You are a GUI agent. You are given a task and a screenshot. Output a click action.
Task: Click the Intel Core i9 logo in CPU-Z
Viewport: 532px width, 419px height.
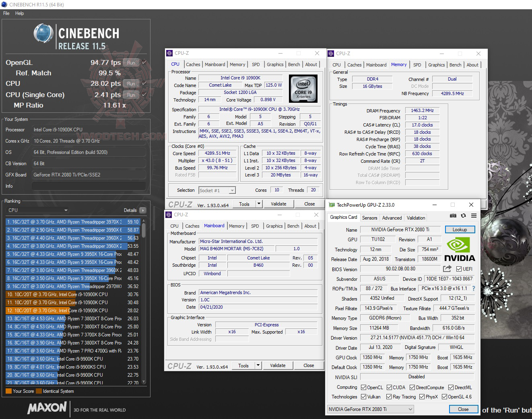pos(303,89)
